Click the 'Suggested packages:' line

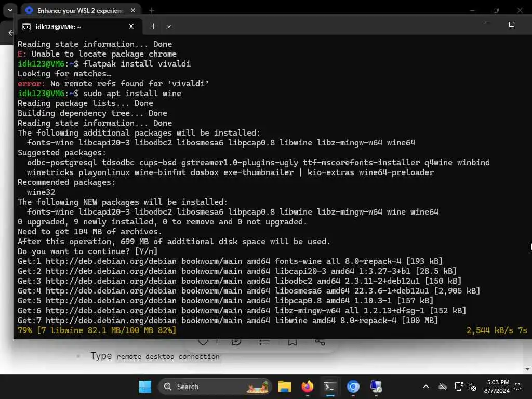tap(62, 153)
